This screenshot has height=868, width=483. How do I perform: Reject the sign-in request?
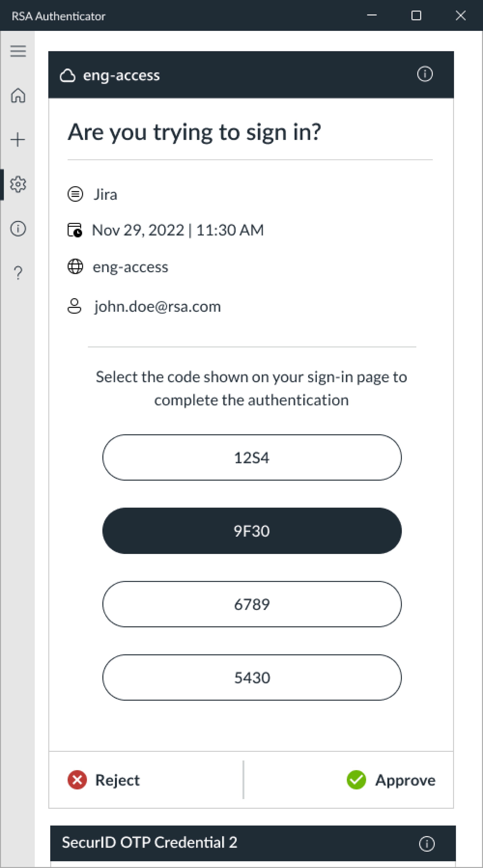pyautogui.click(x=104, y=780)
